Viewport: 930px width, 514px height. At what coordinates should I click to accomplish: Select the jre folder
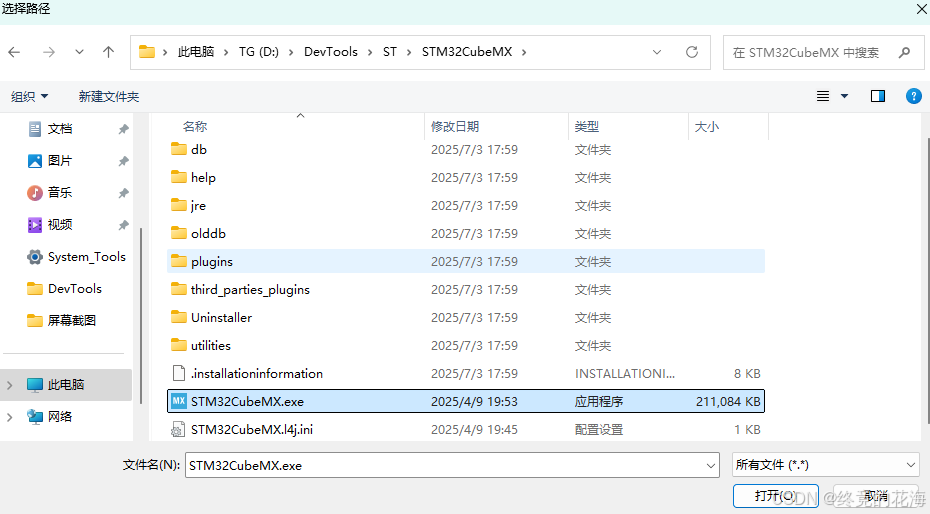click(466, 206)
